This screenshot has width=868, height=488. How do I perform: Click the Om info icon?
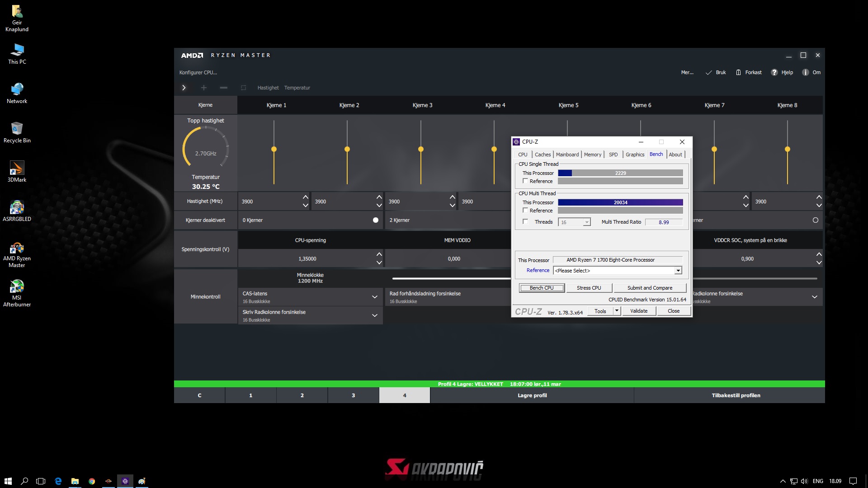805,72
